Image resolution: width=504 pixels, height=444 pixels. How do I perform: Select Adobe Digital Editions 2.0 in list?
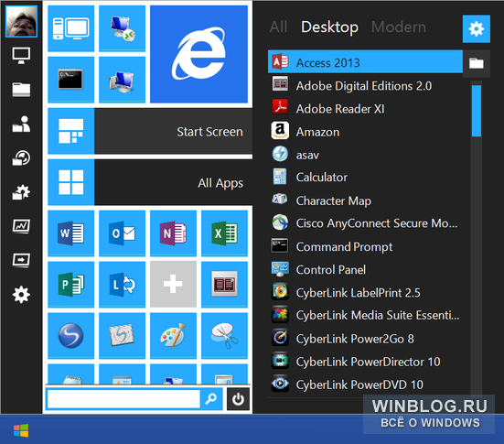pyautogui.click(x=365, y=85)
